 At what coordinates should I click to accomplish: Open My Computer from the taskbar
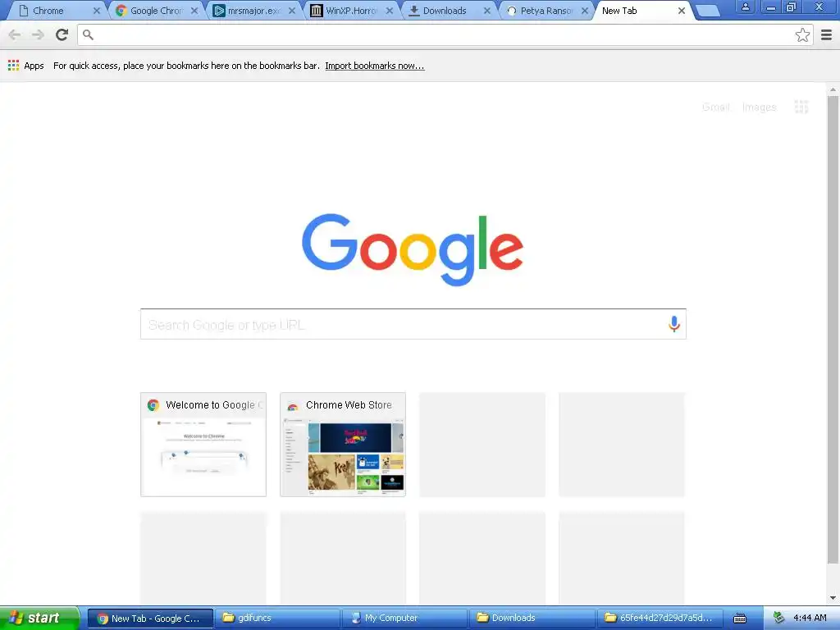[404, 619]
